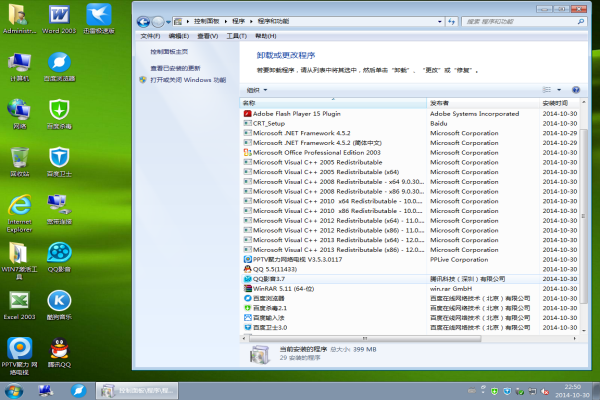This screenshot has width=600, height=400.
Task: Open the broadband connection desktop icon
Action: click(x=59, y=209)
